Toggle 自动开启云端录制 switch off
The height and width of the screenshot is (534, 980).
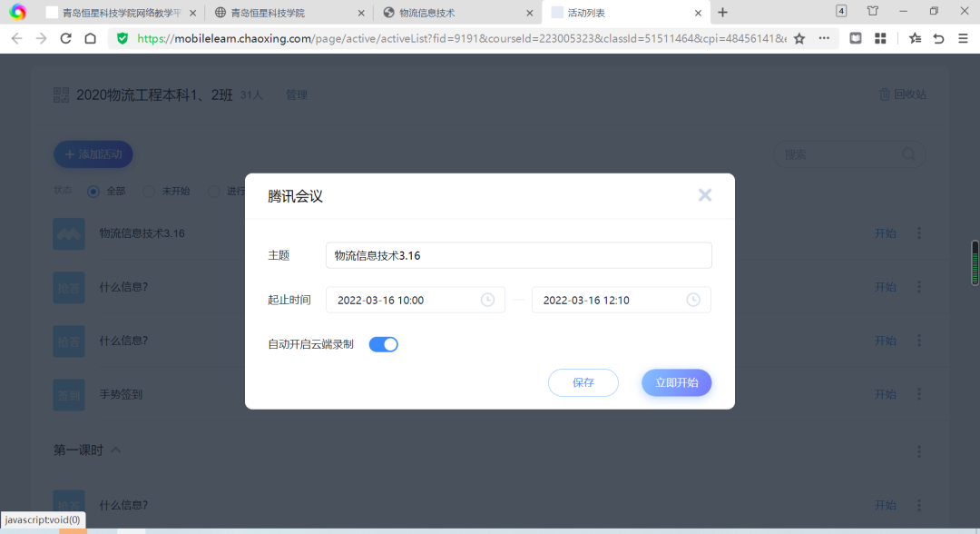click(384, 344)
